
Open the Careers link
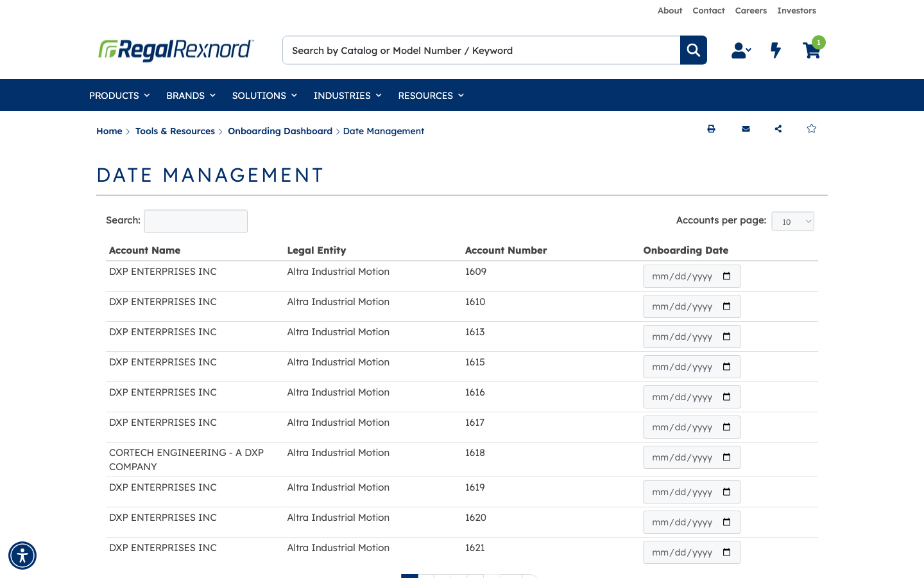click(751, 11)
